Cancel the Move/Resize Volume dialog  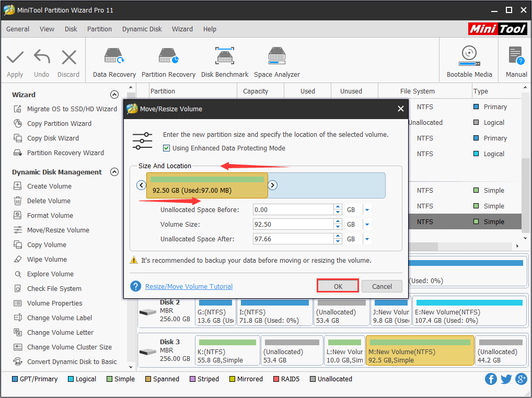[x=381, y=286]
